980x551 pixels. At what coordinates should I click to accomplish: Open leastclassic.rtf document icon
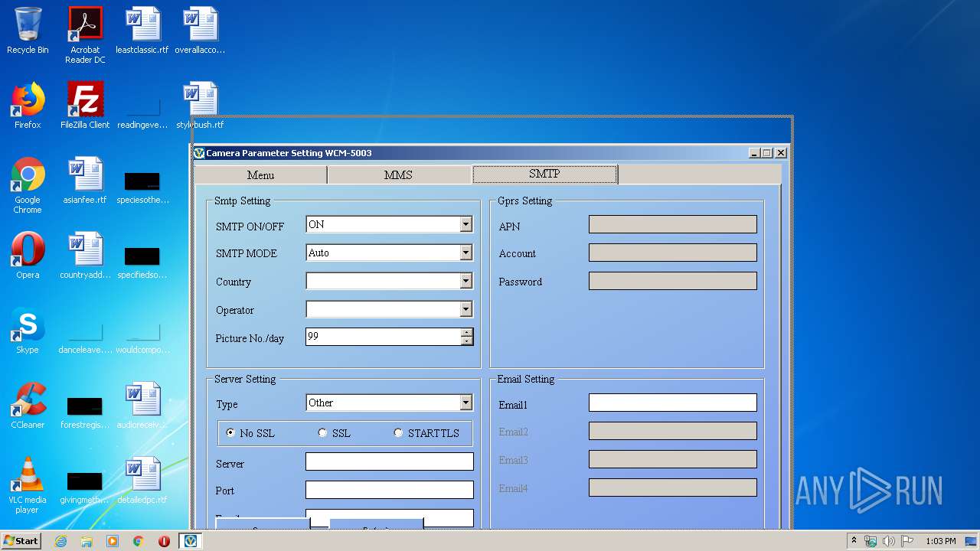click(x=142, y=31)
